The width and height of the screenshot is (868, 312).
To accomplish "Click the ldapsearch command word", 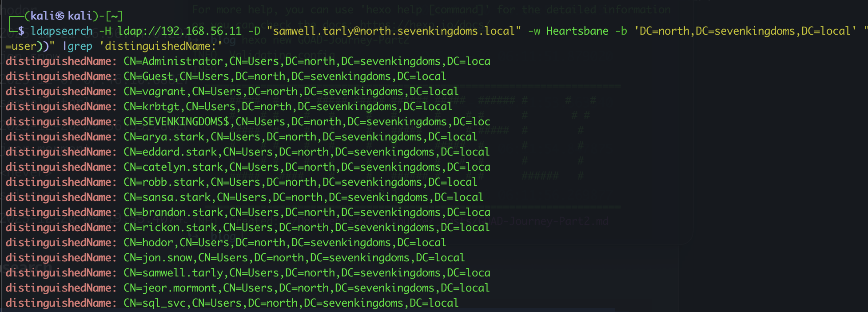I will point(61,31).
